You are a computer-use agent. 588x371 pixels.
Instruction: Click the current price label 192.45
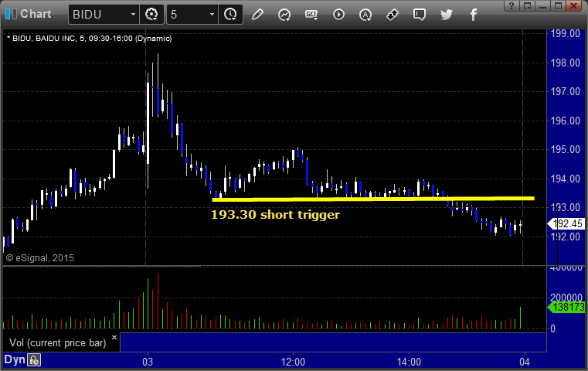pos(566,224)
